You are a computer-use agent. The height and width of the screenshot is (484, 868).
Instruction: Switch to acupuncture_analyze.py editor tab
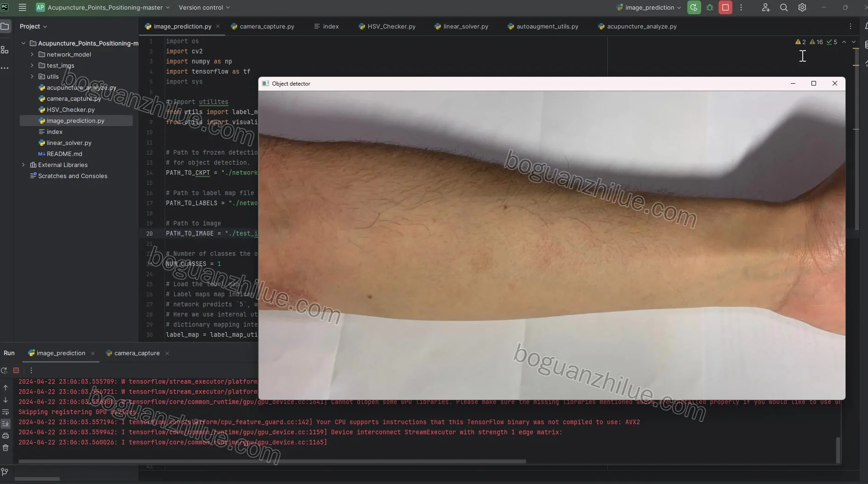(637, 26)
